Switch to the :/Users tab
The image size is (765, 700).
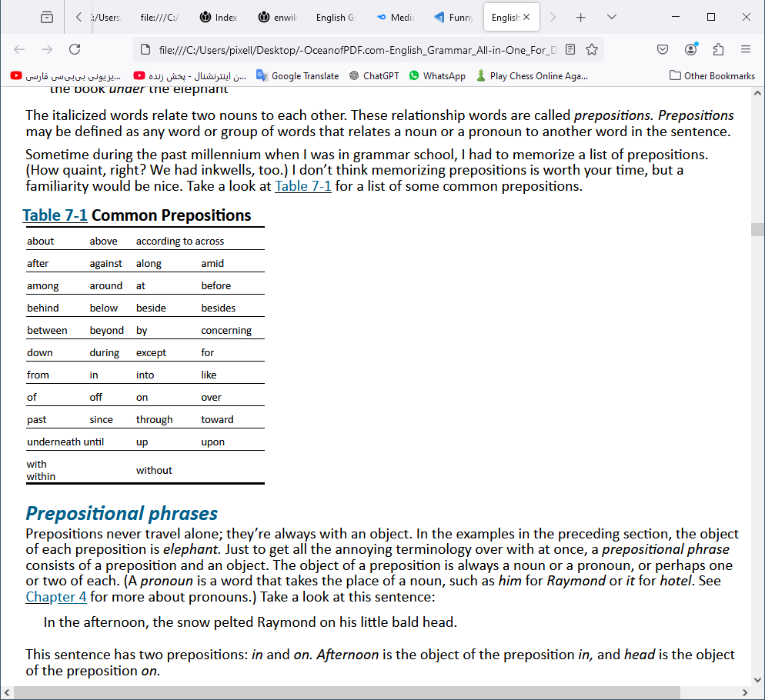pyautogui.click(x=105, y=18)
